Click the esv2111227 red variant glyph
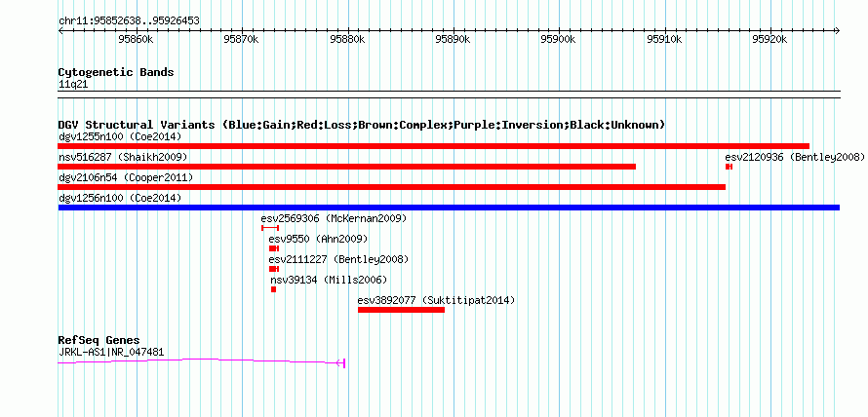The image size is (868, 417). pyautogui.click(x=274, y=269)
